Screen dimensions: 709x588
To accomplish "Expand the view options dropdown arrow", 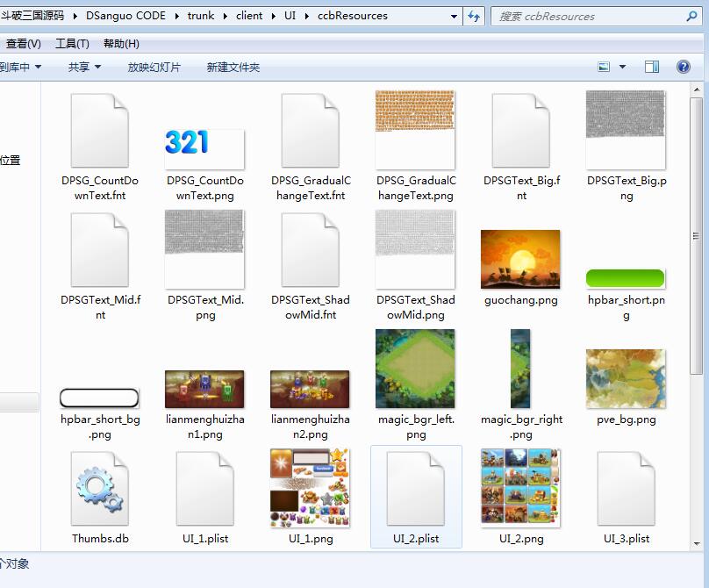I will coord(623,67).
